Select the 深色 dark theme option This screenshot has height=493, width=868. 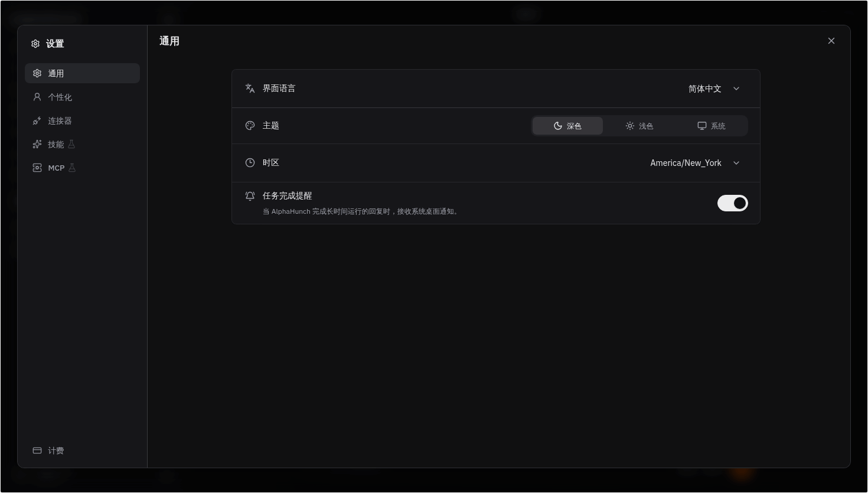[x=567, y=126]
